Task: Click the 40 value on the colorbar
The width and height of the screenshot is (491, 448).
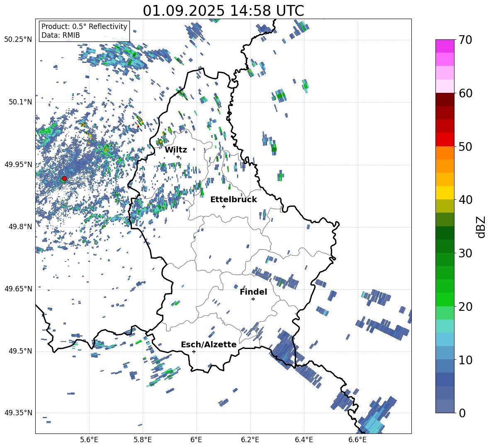Action: 465,200
